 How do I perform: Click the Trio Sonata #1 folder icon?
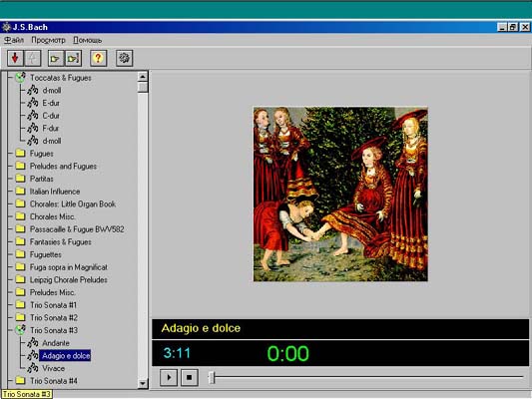tap(20, 305)
